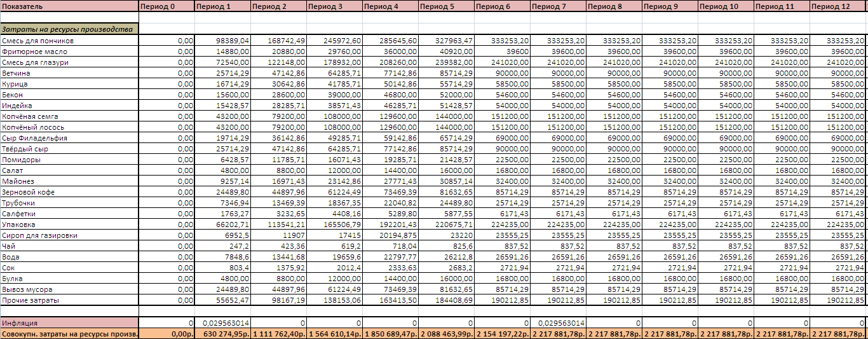This screenshot has height=339, width=868.
Task: Click the Курица row label
Action: 69,84
